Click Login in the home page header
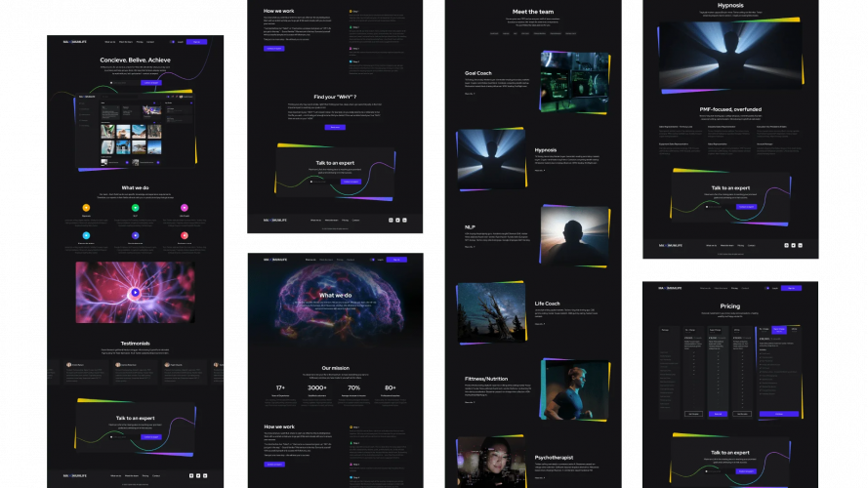 [x=181, y=42]
